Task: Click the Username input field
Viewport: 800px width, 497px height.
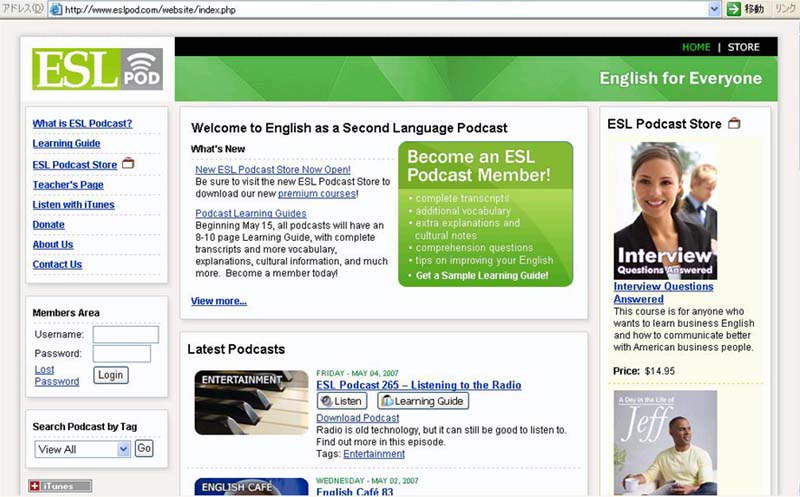Action: point(126,335)
